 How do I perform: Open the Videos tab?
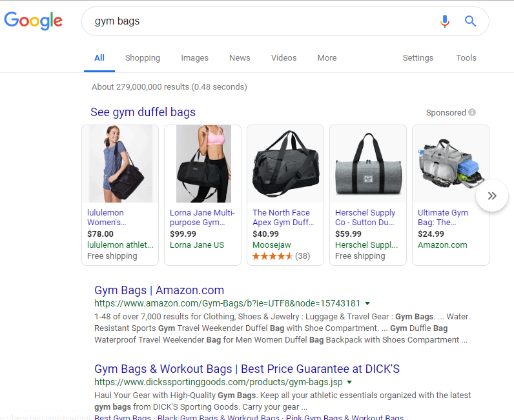[x=284, y=58]
